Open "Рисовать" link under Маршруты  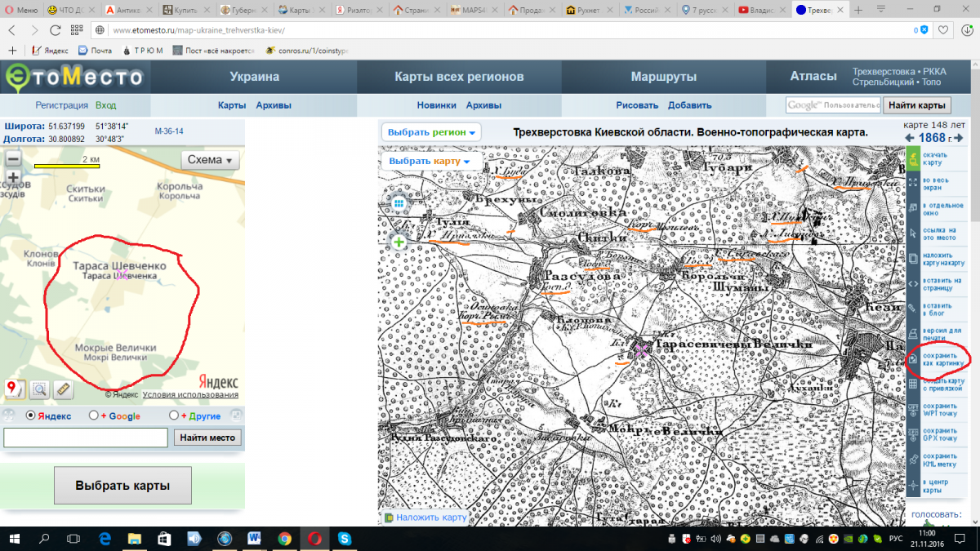637,105
